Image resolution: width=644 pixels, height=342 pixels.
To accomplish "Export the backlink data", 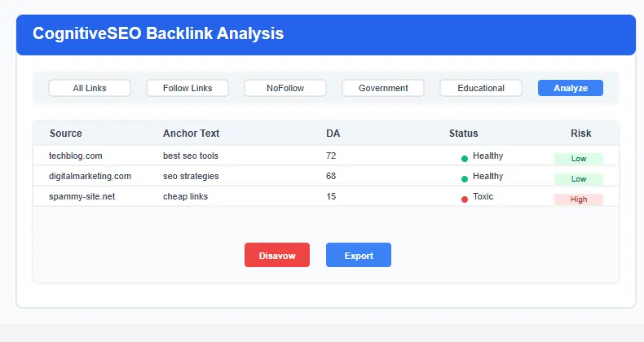I will [x=359, y=255].
